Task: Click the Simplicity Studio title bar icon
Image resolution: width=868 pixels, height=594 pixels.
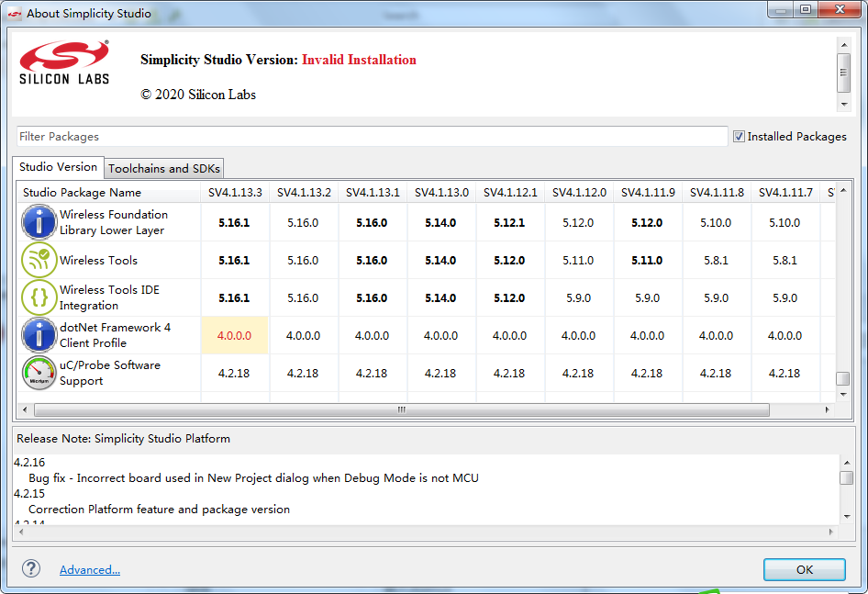Action: [x=15, y=13]
